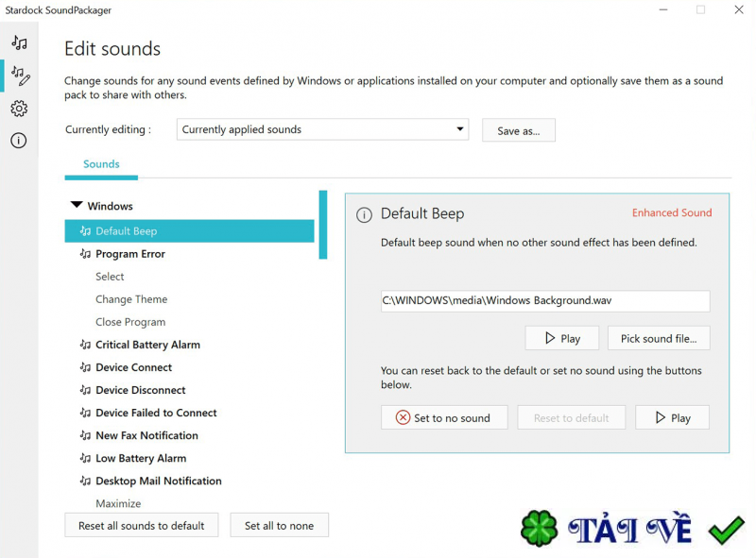Click note icon beside Device Disconnect

tap(85, 390)
